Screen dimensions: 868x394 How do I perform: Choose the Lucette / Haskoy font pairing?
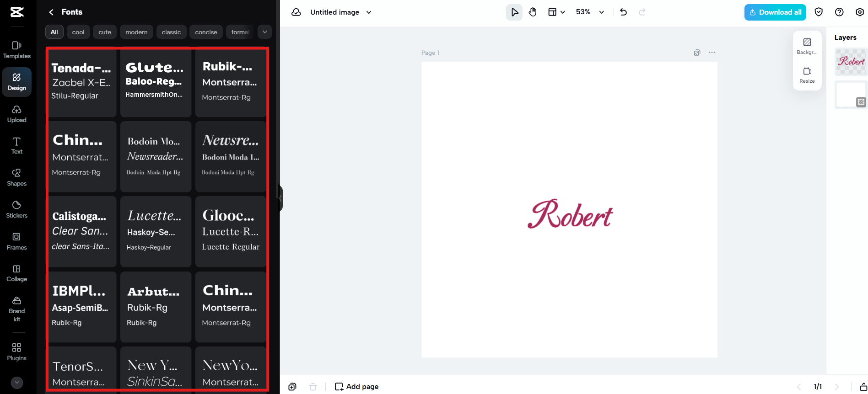(156, 232)
